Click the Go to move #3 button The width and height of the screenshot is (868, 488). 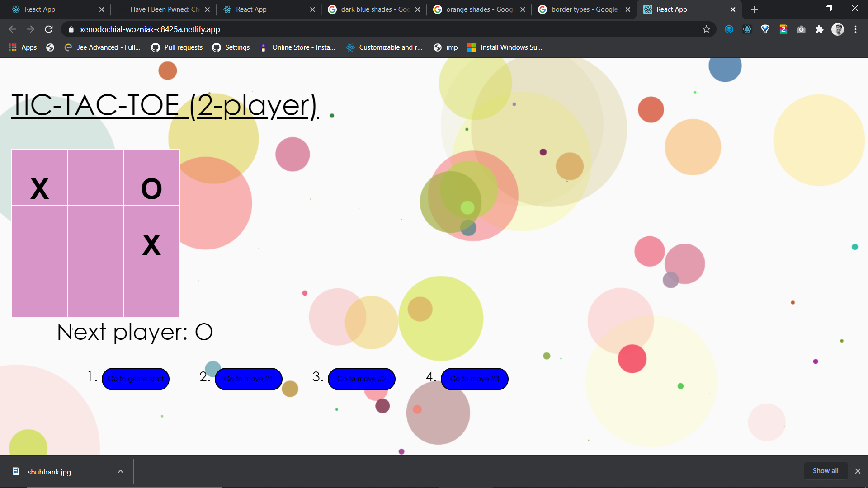(x=475, y=379)
